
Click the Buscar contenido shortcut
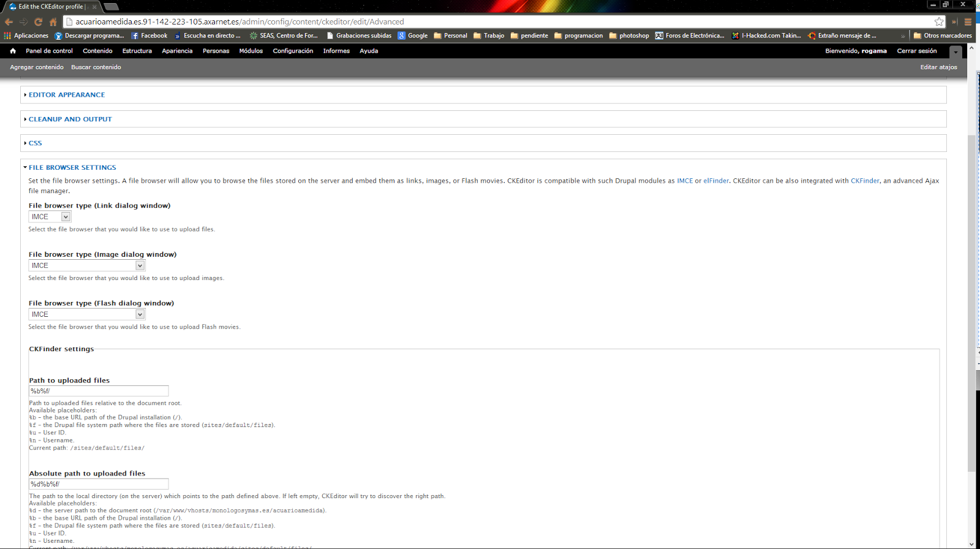coord(96,67)
